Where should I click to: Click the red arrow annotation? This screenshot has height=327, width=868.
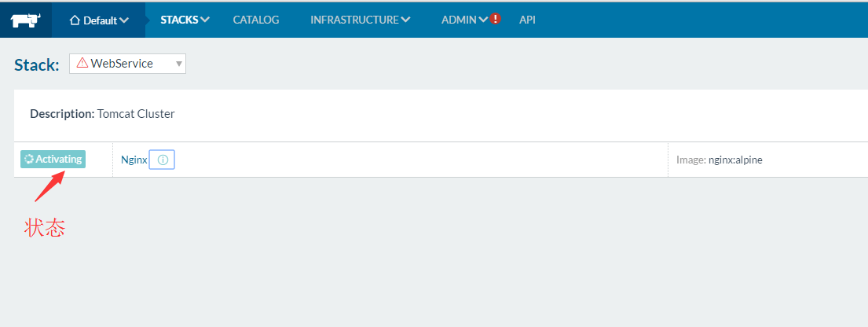tap(49, 186)
